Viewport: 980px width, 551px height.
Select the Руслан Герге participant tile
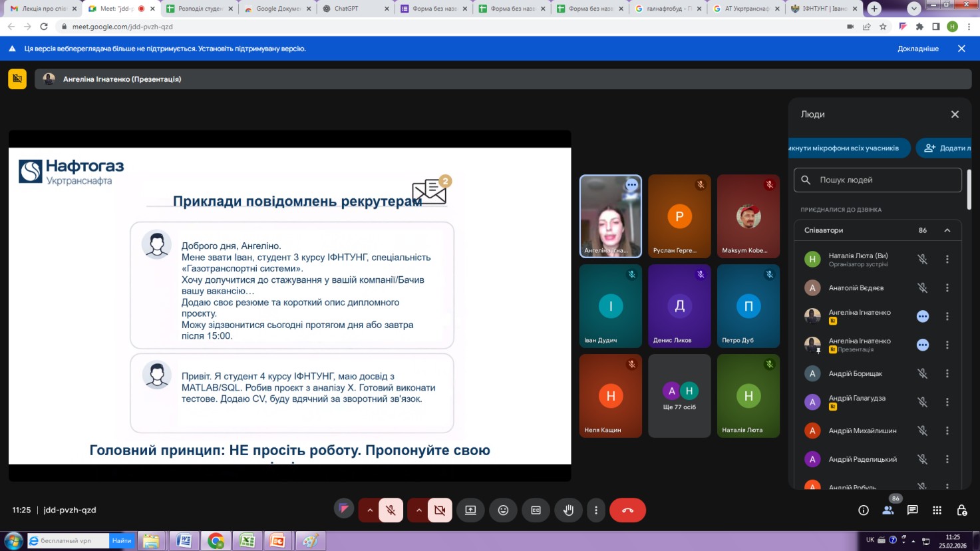[x=679, y=216]
